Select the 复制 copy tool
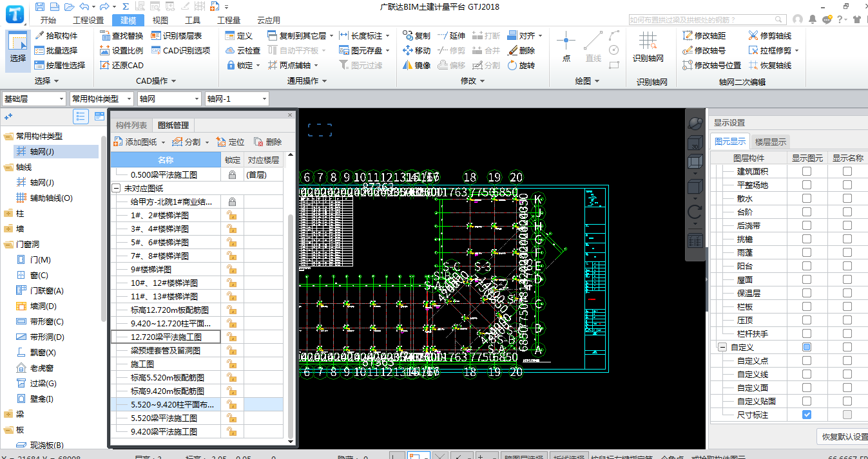The height and width of the screenshot is (459, 868). coord(417,35)
